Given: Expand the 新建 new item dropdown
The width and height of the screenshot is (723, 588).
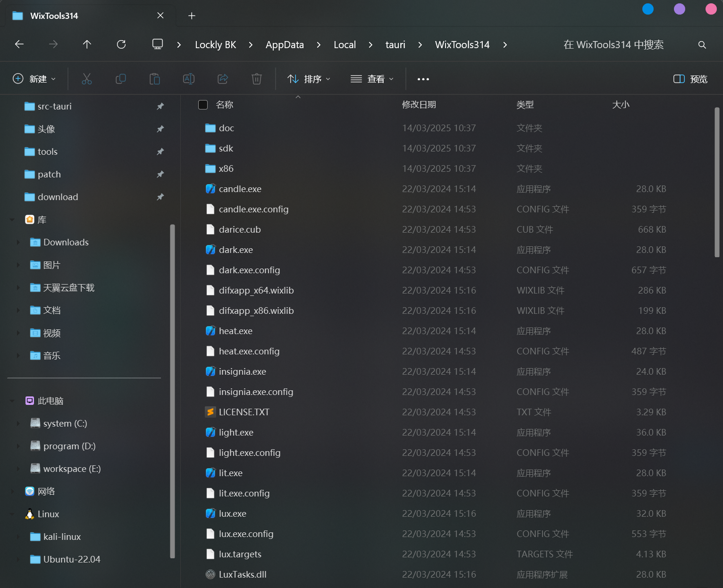Looking at the screenshot, I should (x=34, y=79).
